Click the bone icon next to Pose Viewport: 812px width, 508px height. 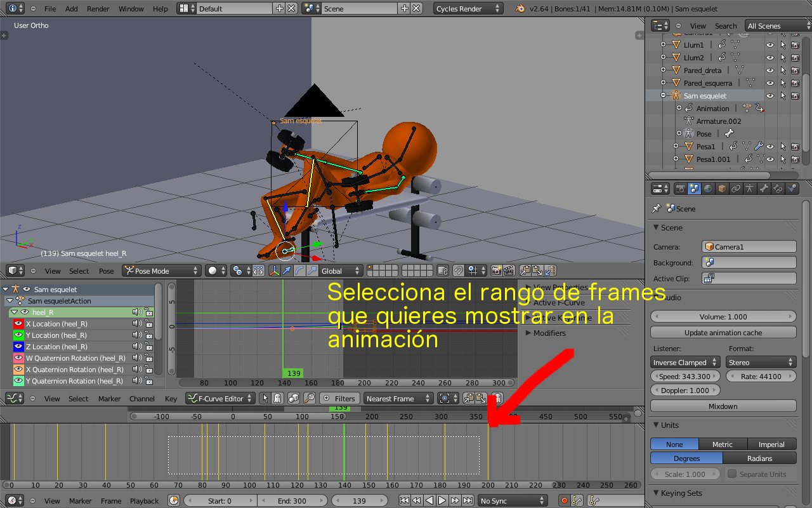point(729,134)
